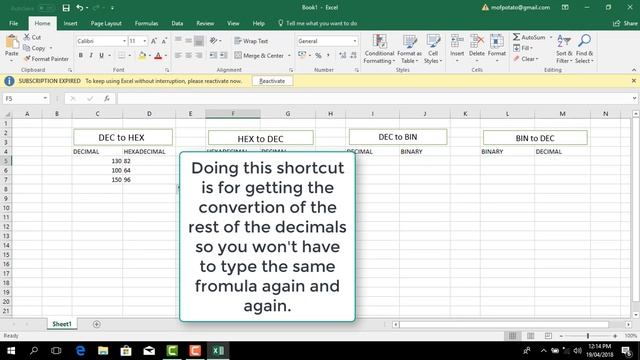Click the Share button
This screenshot has width=640, height=360.
[x=625, y=23]
